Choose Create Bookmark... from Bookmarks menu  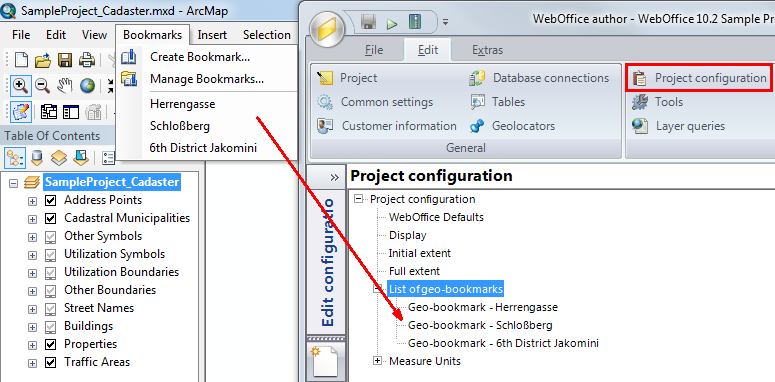[x=200, y=57]
